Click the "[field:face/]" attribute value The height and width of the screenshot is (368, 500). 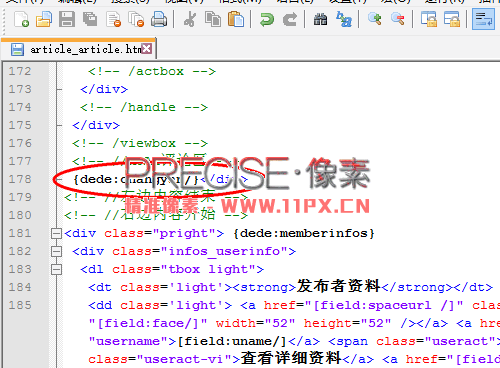pyautogui.click(x=148, y=323)
